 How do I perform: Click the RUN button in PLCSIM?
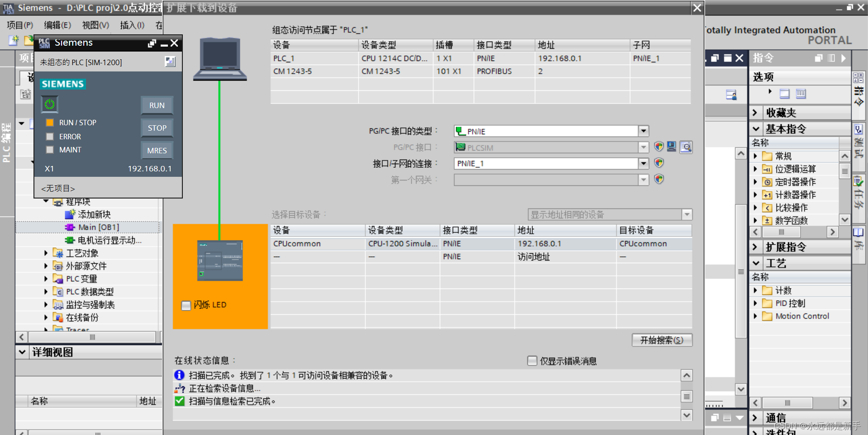coord(157,105)
